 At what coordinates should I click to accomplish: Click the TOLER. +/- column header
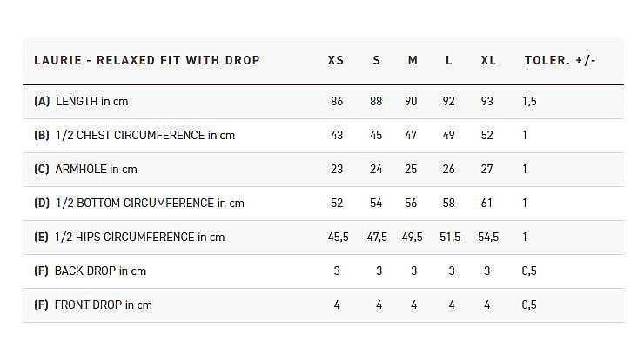(560, 61)
